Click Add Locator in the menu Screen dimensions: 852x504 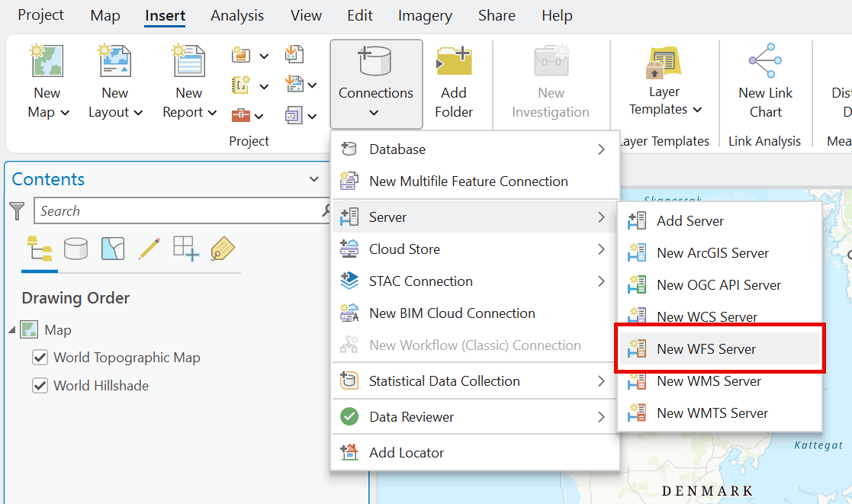pyautogui.click(x=406, y=453)
